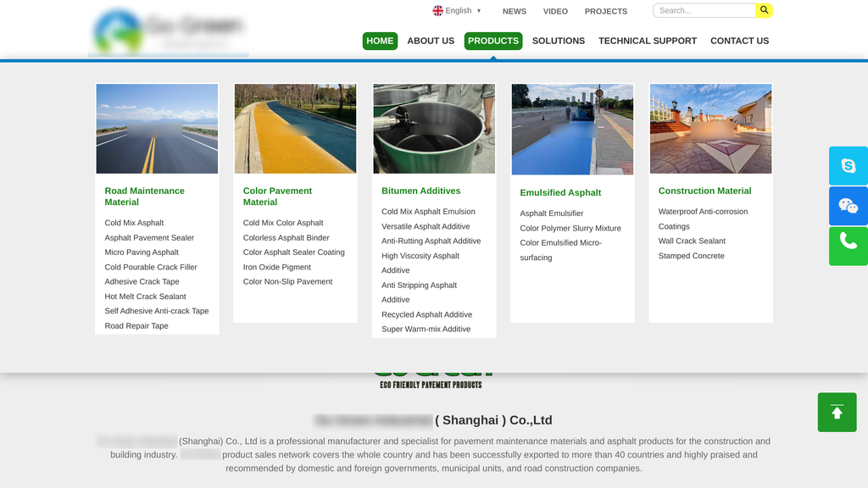
Task: Click the Color Pavement Material yellow path thumbnail
Action: 296,129
